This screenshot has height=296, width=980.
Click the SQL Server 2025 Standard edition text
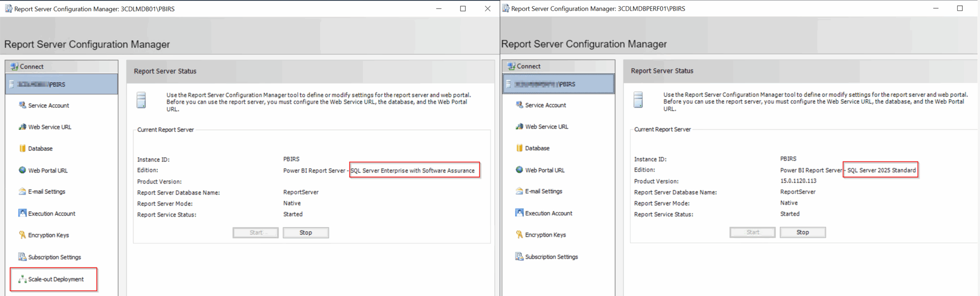(881, 170)
